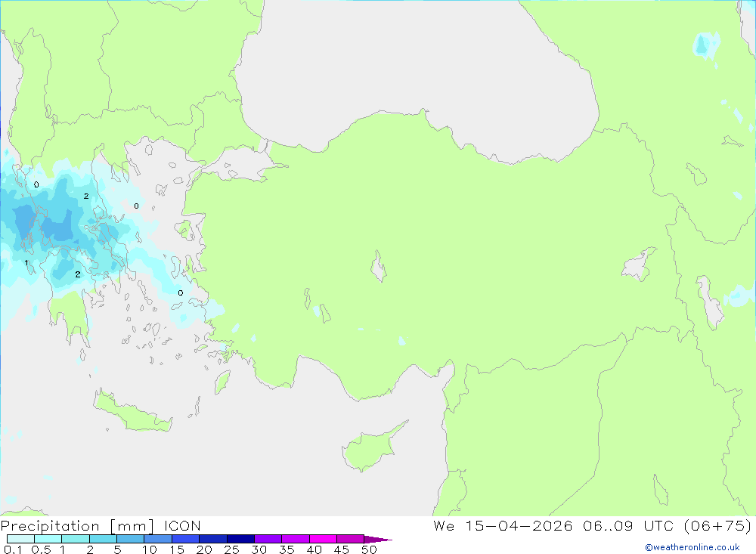Image resolution: width=756 pixels, height=554 pixels.
Task: Click the 40–45 mm magenta legend swatch
Action: [323, 539]
